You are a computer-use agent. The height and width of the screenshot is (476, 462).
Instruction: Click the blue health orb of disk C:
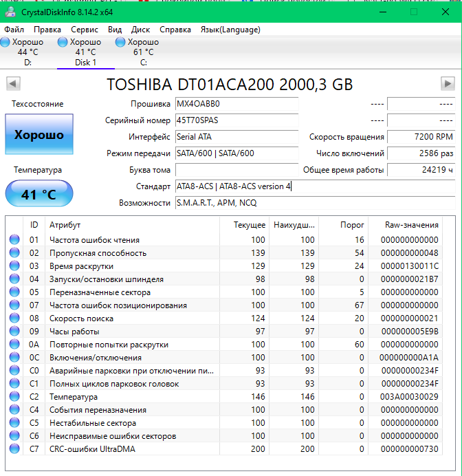(x=120, y=42)
